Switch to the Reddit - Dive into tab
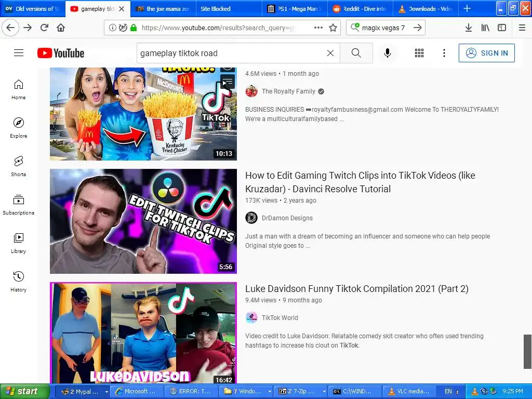This screenshot has width=532, height=399. coord(360,9)
